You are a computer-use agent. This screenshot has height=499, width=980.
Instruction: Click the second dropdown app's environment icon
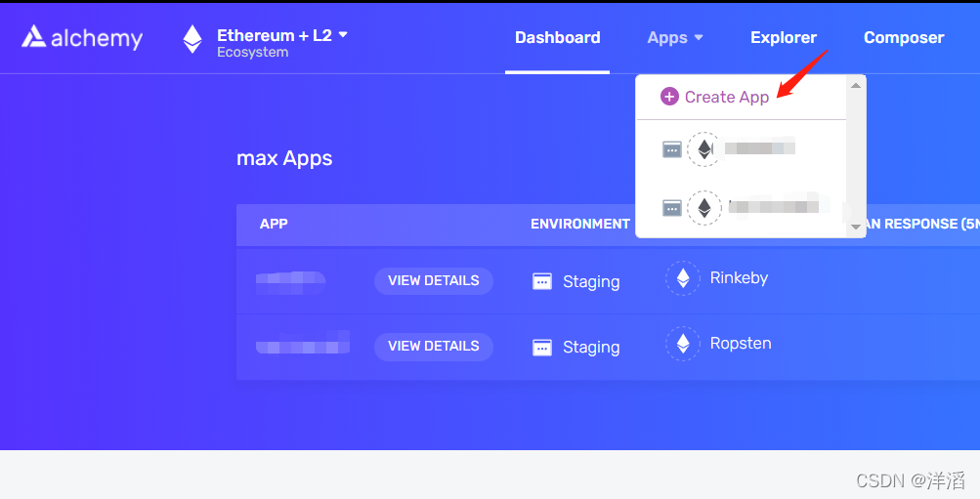672,207
